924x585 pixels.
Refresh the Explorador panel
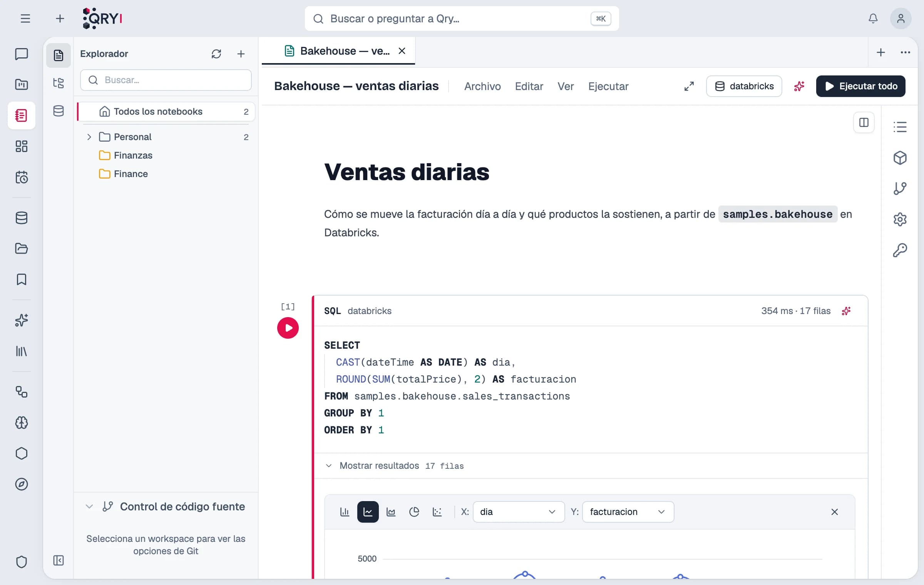(x=216, y=54)
